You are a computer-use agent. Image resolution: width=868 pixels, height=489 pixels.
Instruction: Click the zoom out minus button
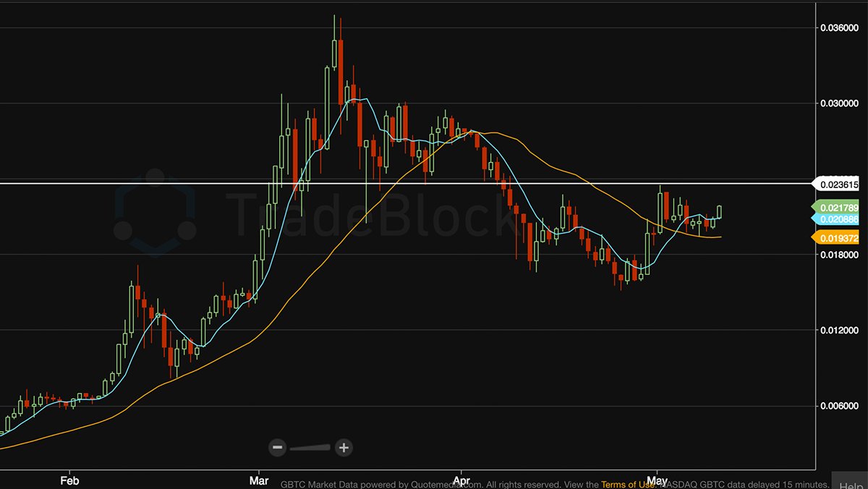click(x=278, y=448)
